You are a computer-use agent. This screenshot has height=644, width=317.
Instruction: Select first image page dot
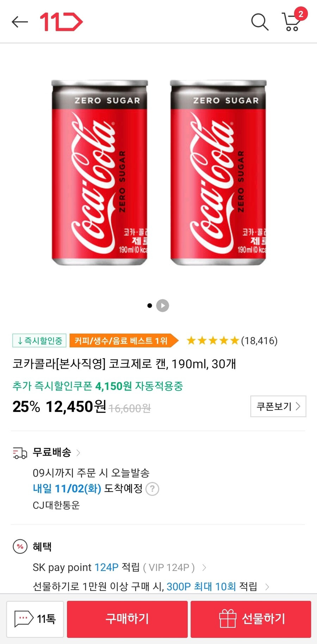[x=150, y=306]
